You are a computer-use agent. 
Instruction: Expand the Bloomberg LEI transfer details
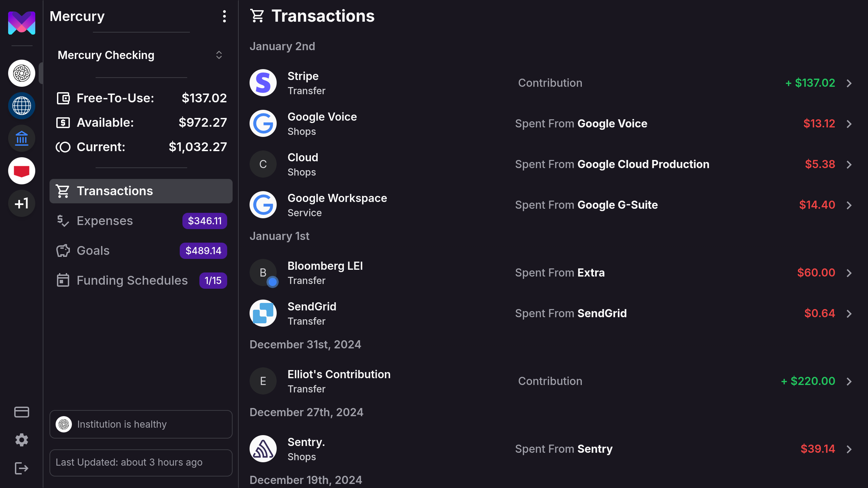point(849,273)
